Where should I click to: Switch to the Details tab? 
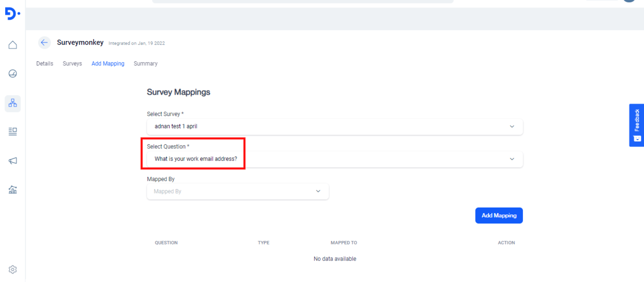click(45, 64)
